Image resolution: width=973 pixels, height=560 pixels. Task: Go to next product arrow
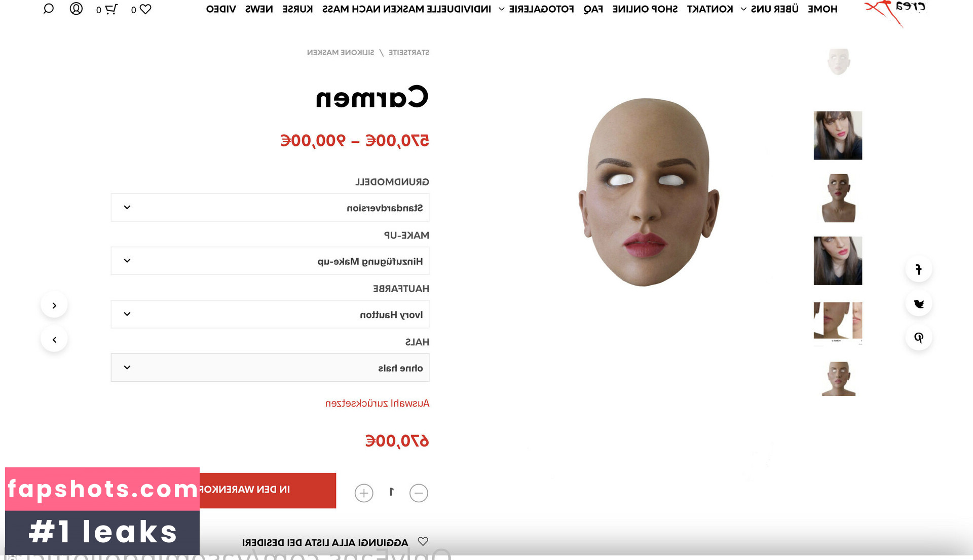(54, 305)
